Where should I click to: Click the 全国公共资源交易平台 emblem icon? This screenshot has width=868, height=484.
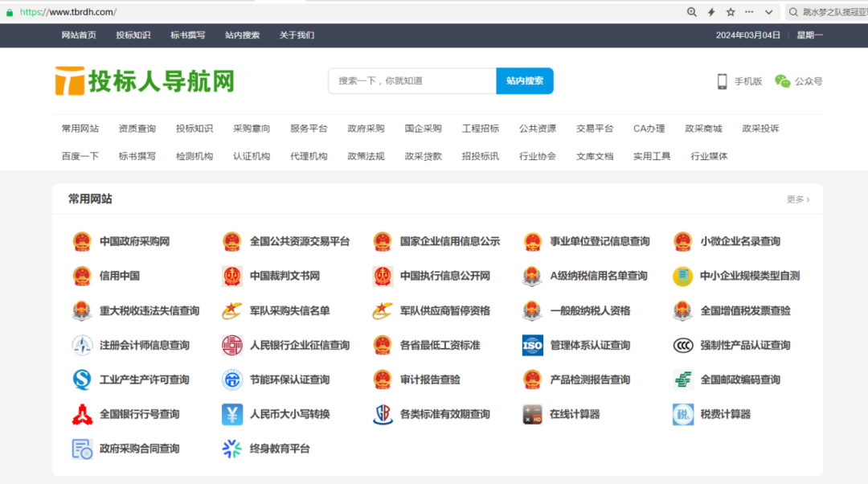(x=232, y=241)
